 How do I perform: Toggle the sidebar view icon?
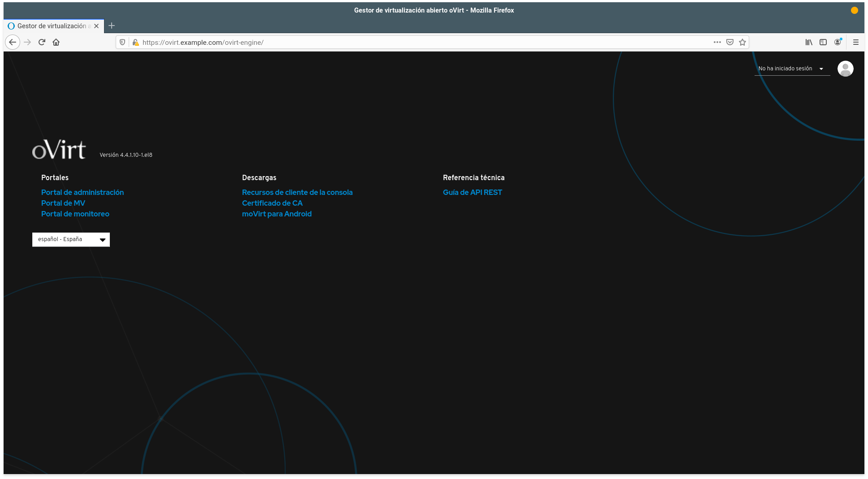pyautogui.click(x=823, y=42)
